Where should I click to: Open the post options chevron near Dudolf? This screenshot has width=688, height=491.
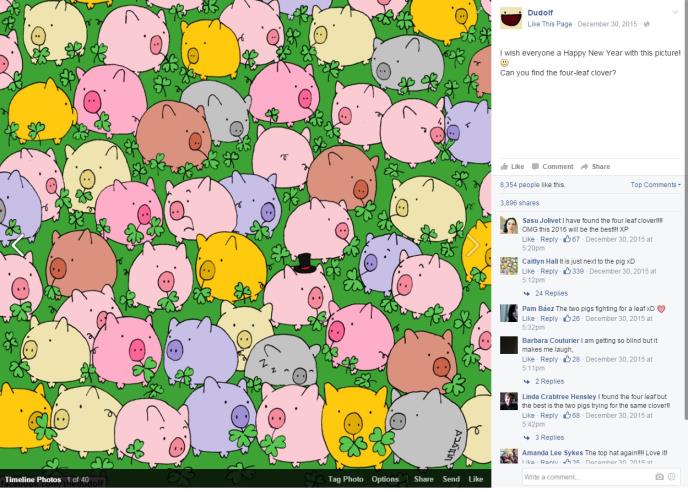(675, 12)
